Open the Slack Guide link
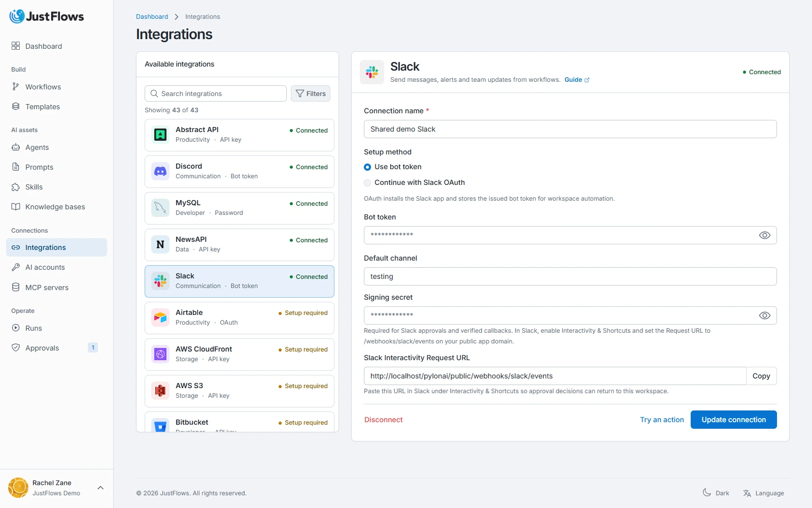 577,80
